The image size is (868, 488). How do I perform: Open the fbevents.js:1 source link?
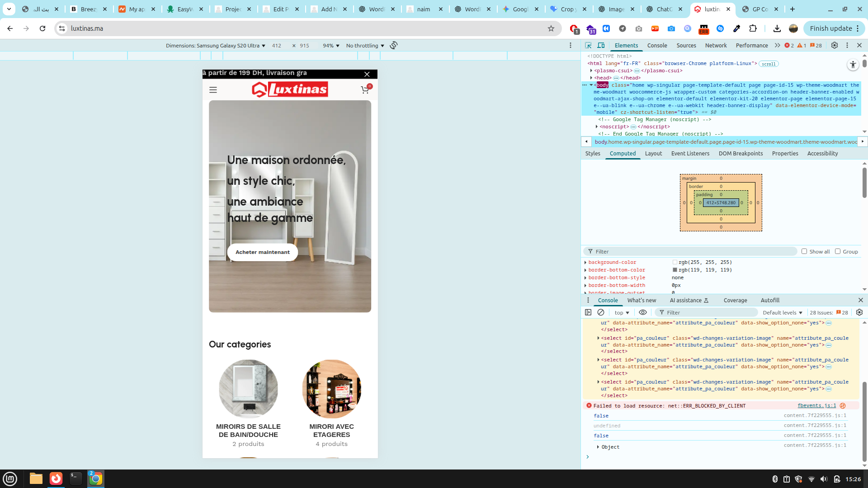(816, 405)
